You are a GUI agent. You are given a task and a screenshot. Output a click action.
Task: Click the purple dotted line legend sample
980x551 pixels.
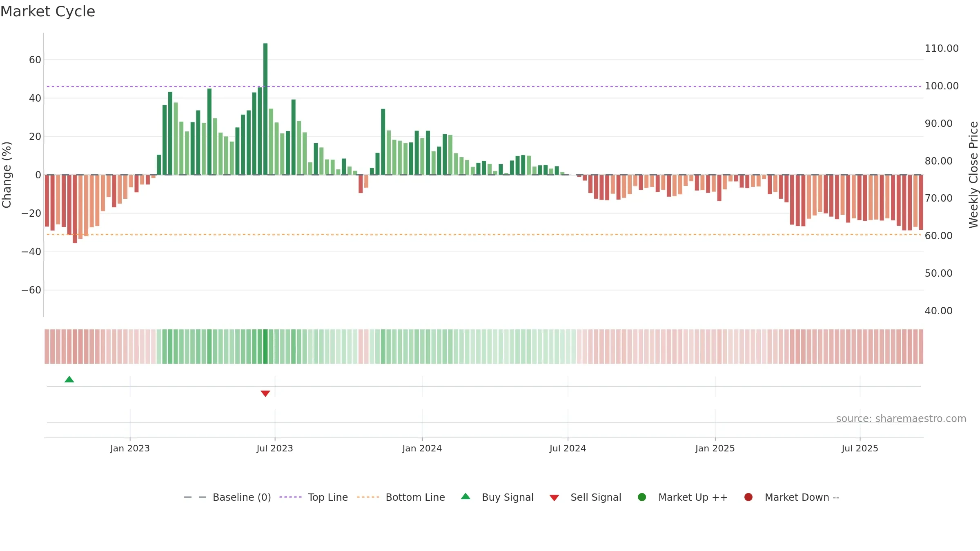[x=290, y=497]
